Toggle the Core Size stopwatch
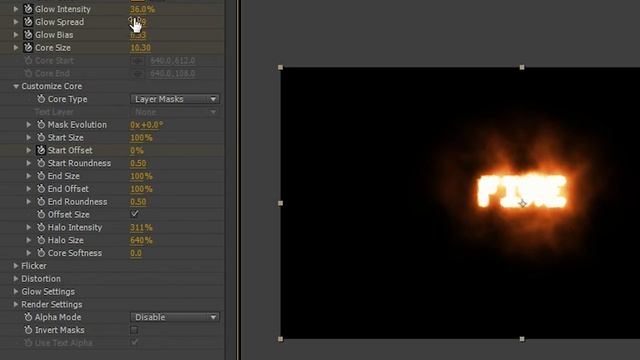 (x=28, y=48)
